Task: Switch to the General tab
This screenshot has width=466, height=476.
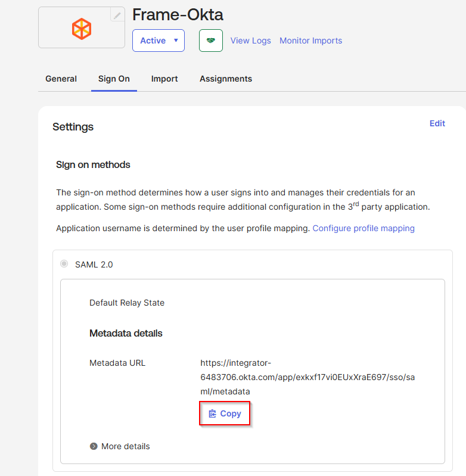Action: click(61, 79)
